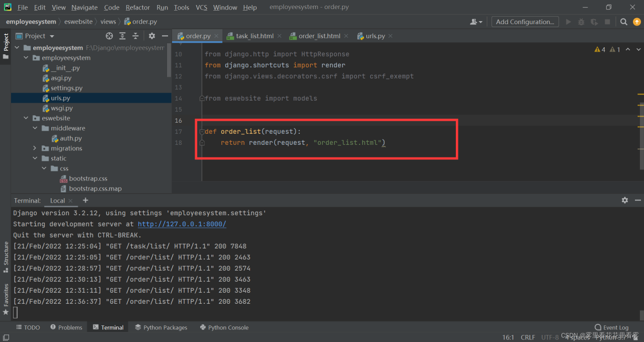Click the 16:1 cursor position in status bar
This screenshot has width=644, height=342.
click(x=508, y=337)
